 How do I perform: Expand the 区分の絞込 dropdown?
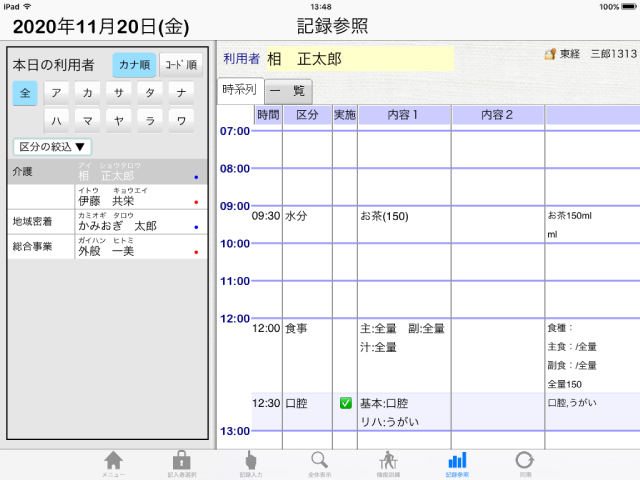tap(52, 147)
